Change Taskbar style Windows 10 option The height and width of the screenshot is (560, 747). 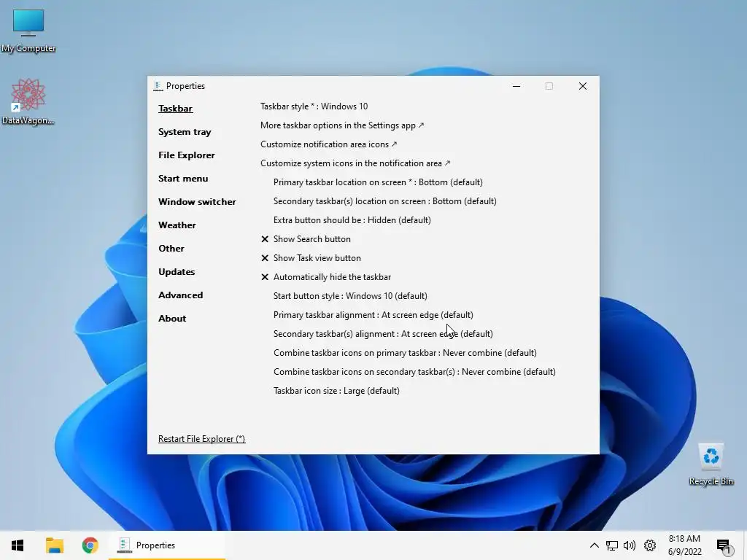click(314, 106)
